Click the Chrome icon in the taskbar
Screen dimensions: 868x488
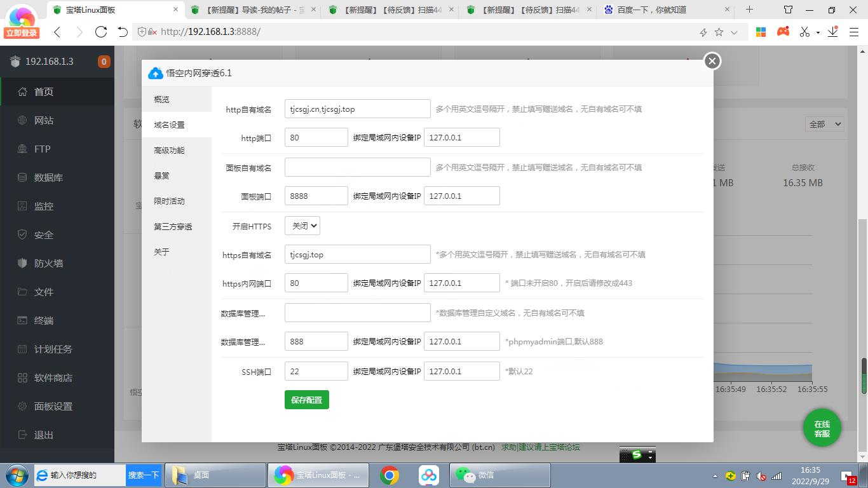390,475
